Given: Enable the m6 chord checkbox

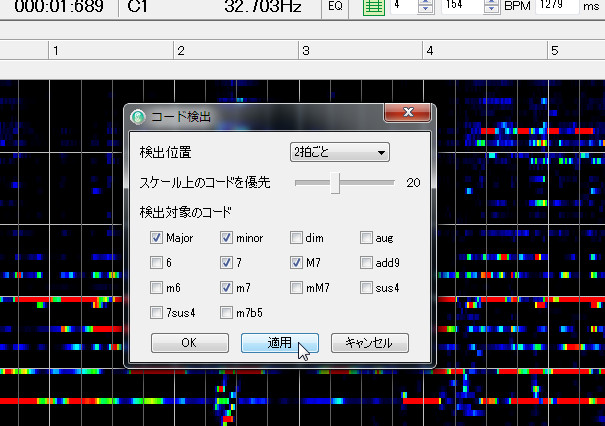Looking at the screenshot, I should click(156, 287).
